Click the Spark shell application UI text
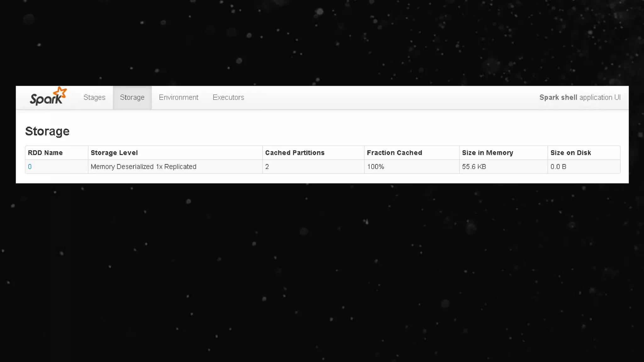 [x=580, y=97]
